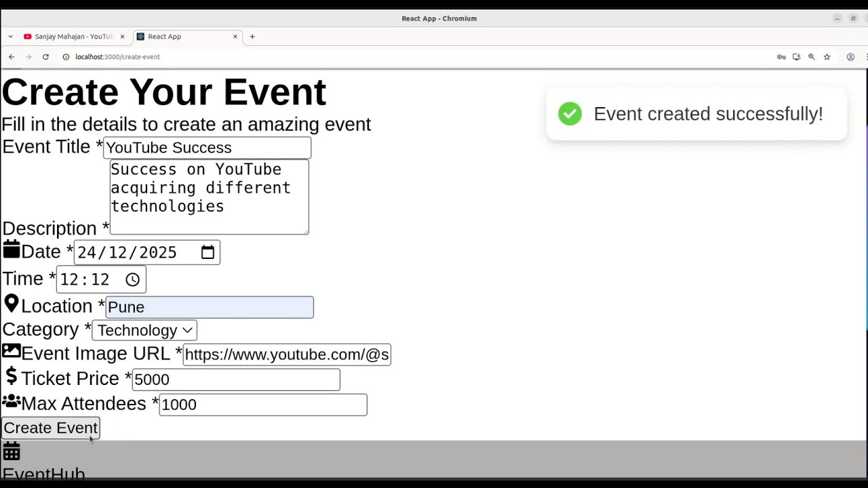Viewport: 868px width, 488px height.
Task: Click the 'Create Your Event' heading
Action: (x=164, y=91)
